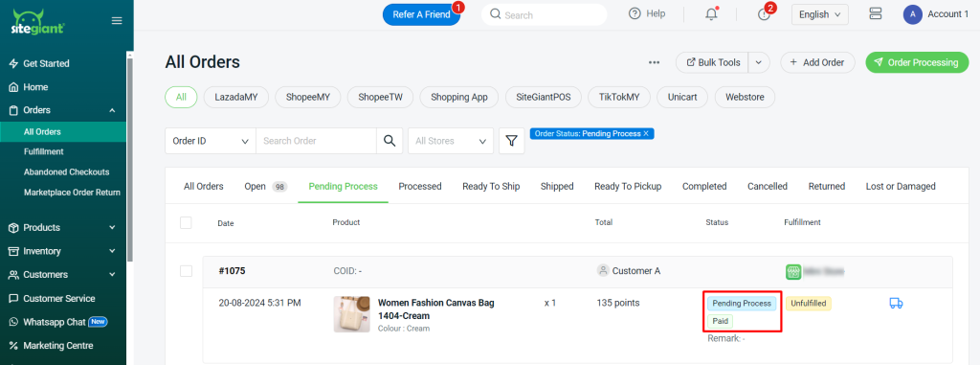Screen dimensions: 980x365
Task: Switch to the Ready To Ship tab
Action: pyautogui.click(x=491, y=187)
